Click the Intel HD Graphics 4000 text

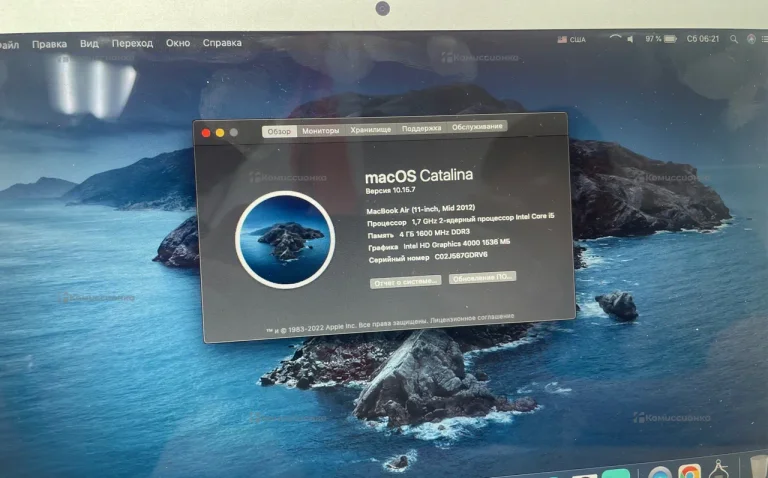(x=456, y=243)
